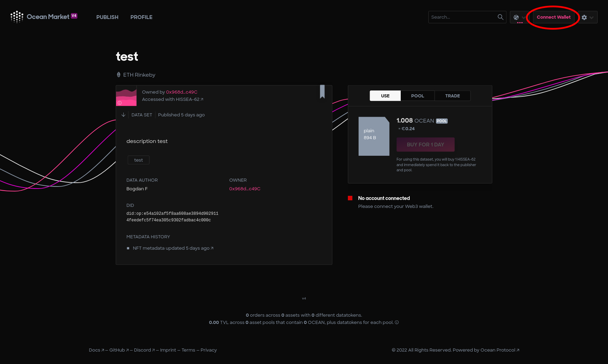The image size is (608, 364).
Task: Click the plain 894 B file icon
Action: pos(374,136)
